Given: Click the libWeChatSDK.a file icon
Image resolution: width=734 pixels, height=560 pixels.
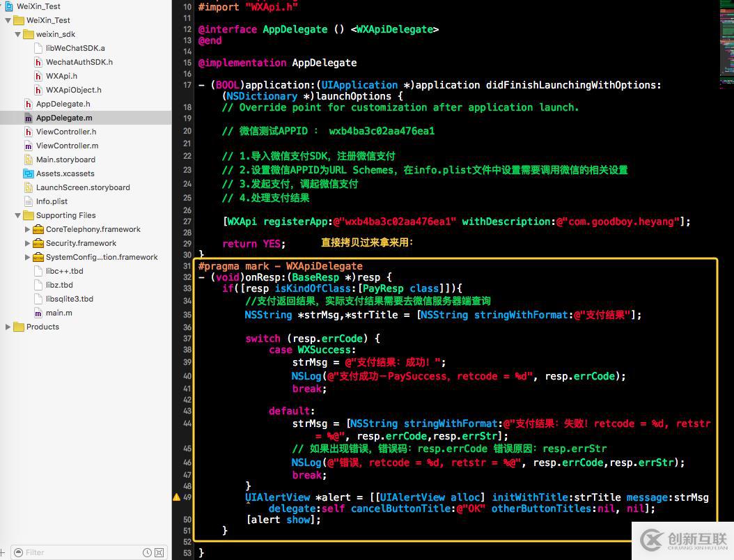Looking at the screenshot, I should 38,48.
